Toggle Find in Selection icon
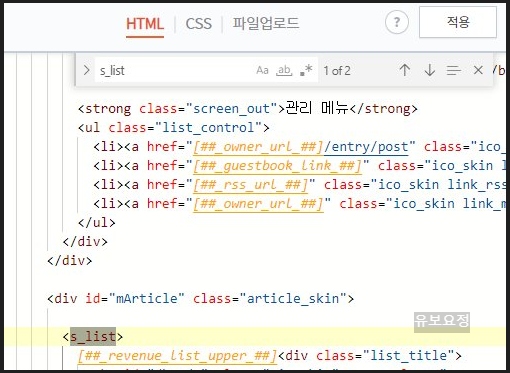 tap(453, 70)
